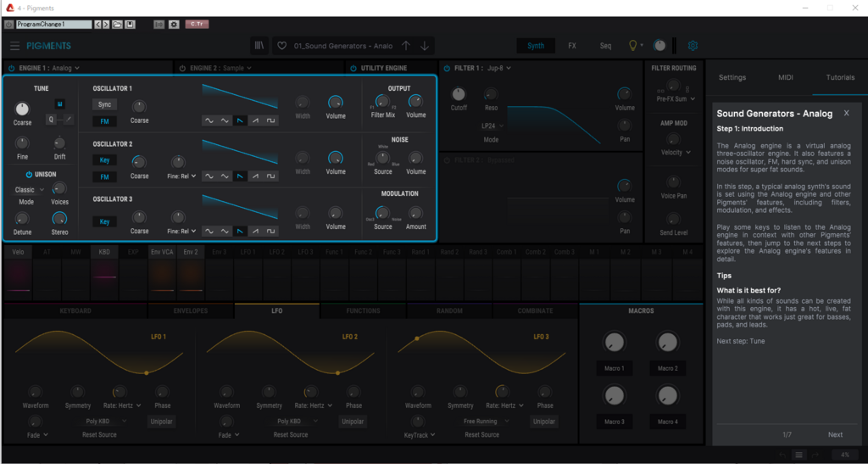Screen dimensions: 868x464
Task: Click the master volume knob in header
Action: (659, 46)
